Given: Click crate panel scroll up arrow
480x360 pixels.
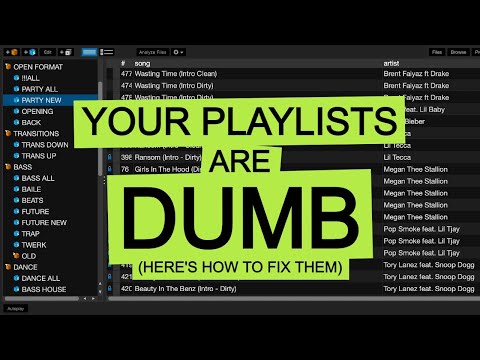Looking at the screenshot, I should point(100,284).
